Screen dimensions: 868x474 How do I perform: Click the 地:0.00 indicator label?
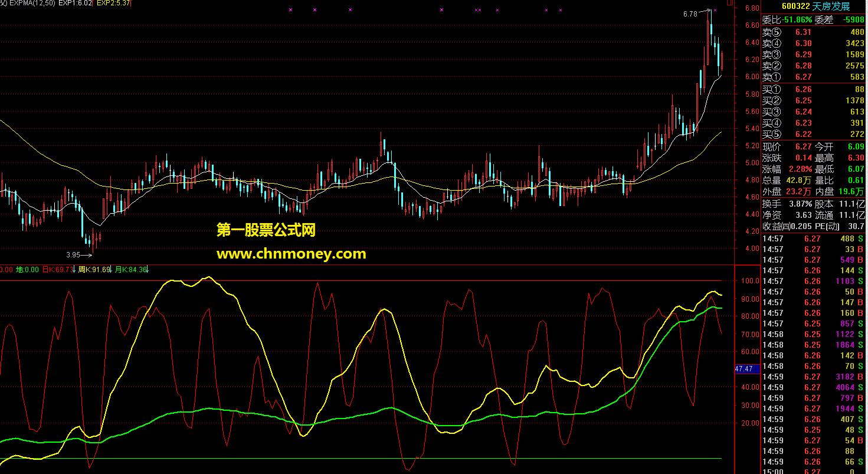click(x=27, y=270)
